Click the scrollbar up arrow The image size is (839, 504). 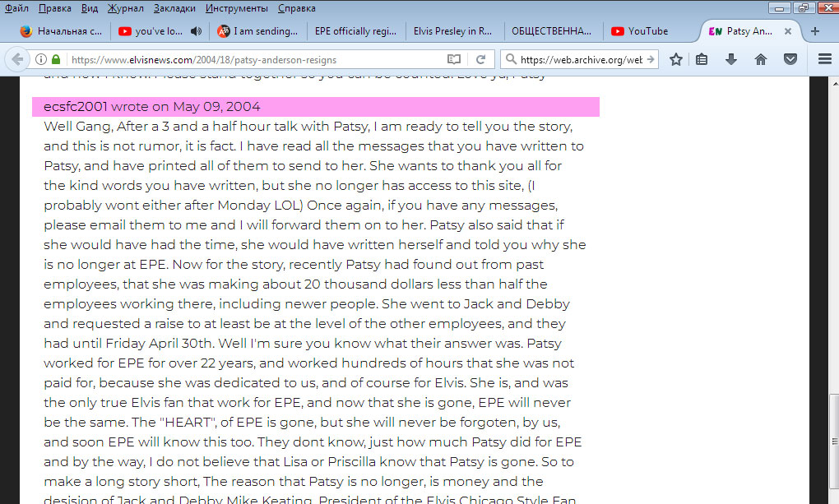tap(835, 83)
